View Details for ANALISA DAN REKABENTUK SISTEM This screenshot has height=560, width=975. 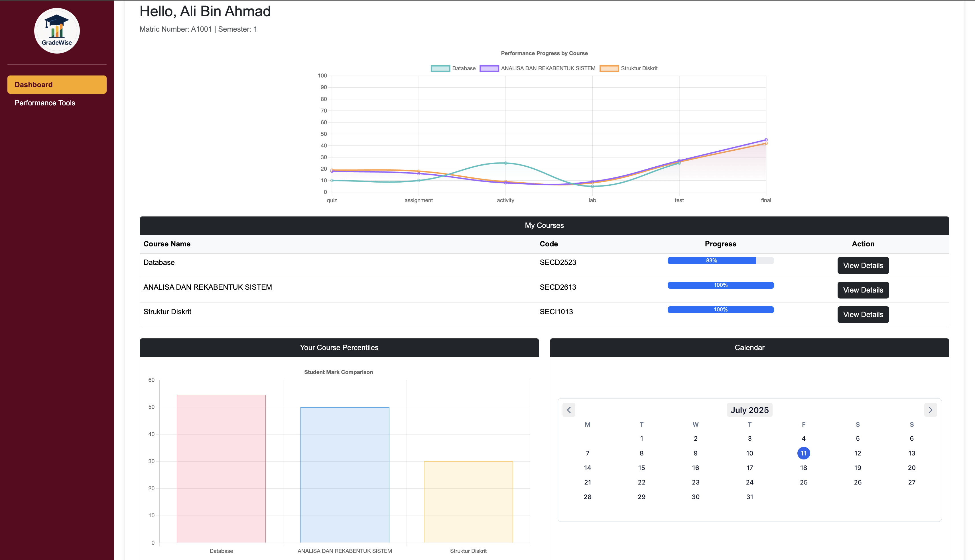click(x=863, y=290)
